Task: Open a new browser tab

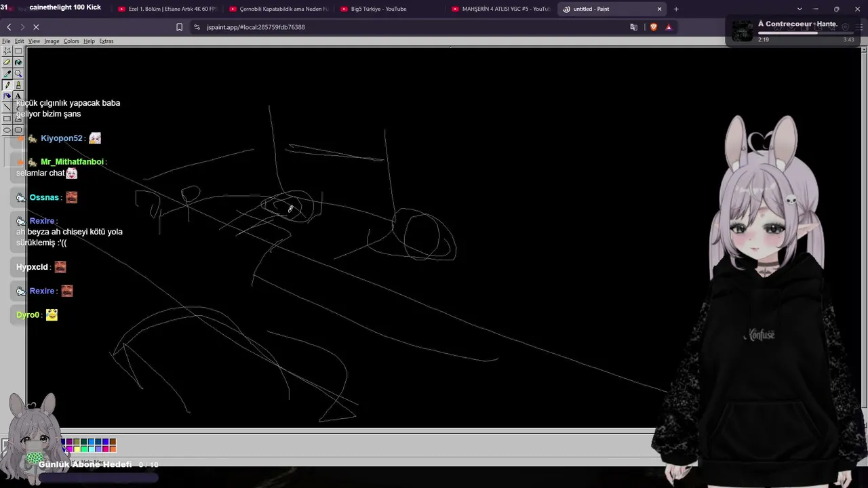Action: 676,9
